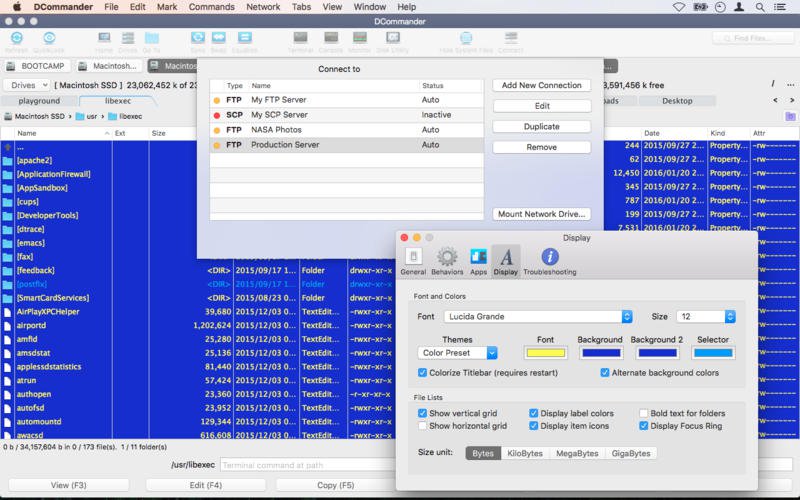Open the Disk Utility toolbar icon

392,38
